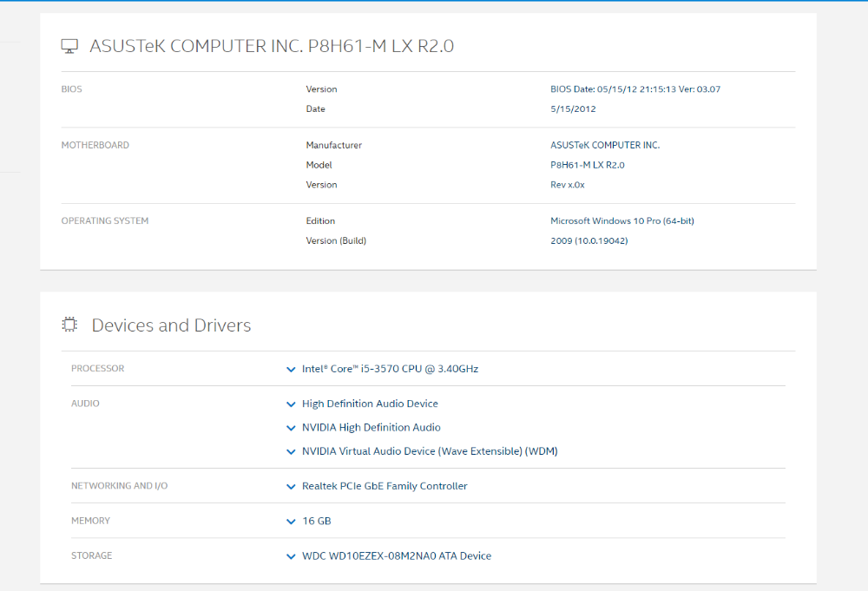868x591 pixels.
Task: Click the monitor icon beside ASUSTeK heading
Action: click(69, 47)
